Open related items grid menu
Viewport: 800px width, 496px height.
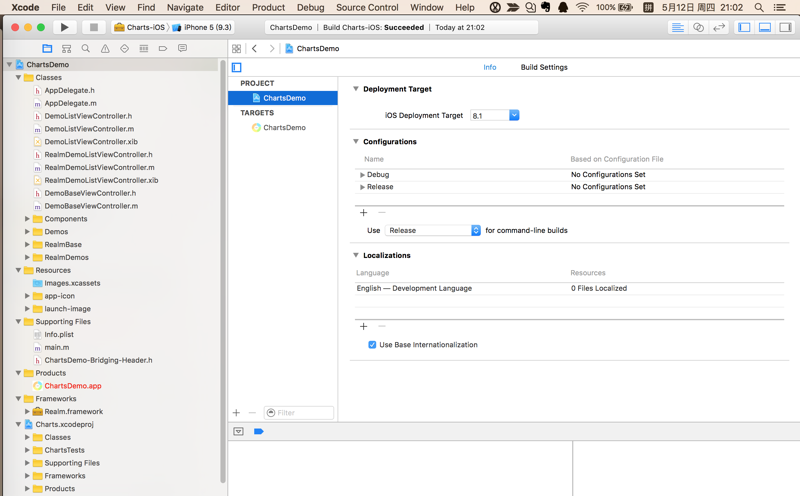236,48
